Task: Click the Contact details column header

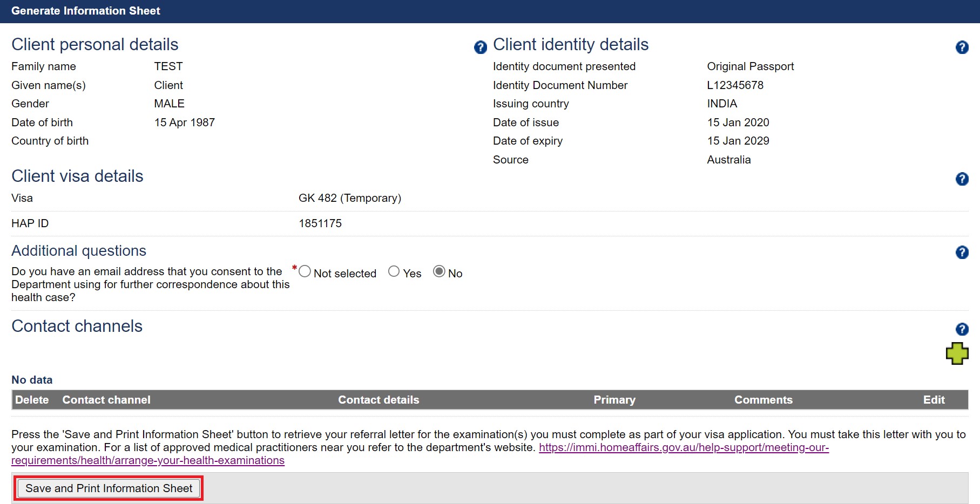Action: point(379,400)
